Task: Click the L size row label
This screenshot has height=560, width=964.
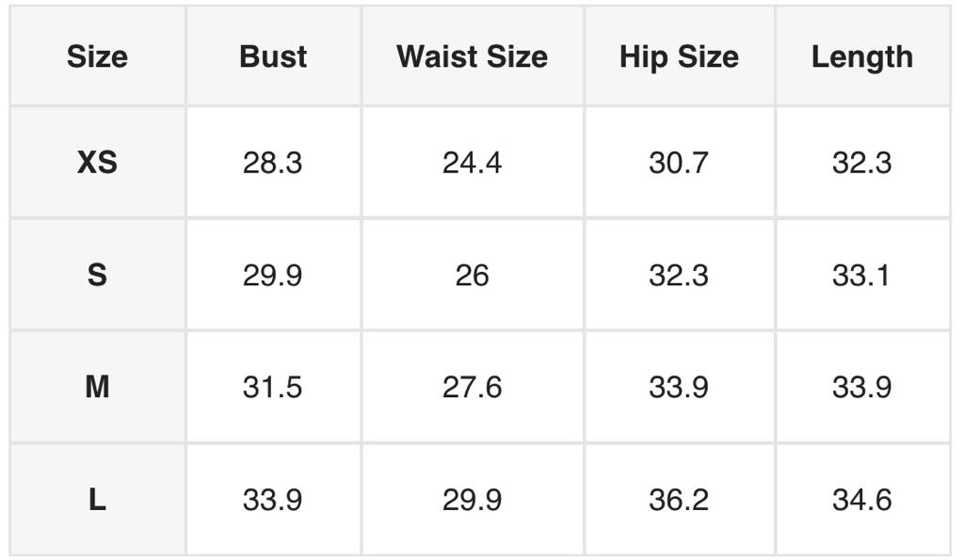Action: 97,500
